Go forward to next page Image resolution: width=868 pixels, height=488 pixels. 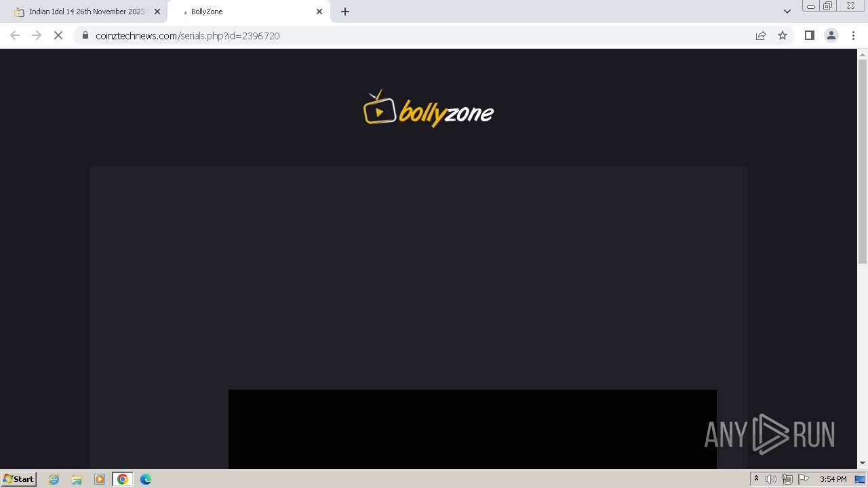pos(37,35)
